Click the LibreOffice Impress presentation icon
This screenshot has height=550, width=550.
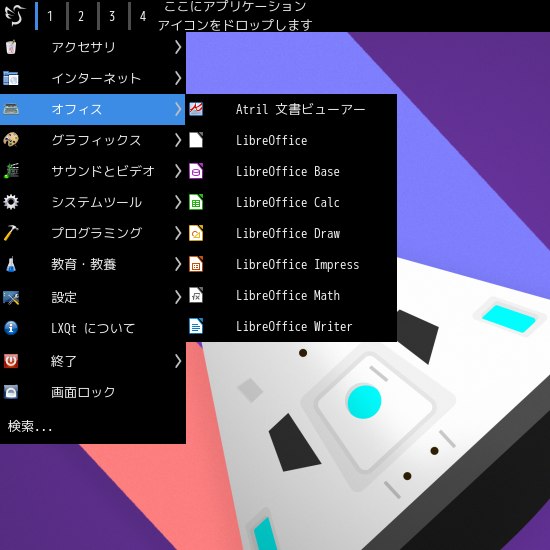coord(196,264)
